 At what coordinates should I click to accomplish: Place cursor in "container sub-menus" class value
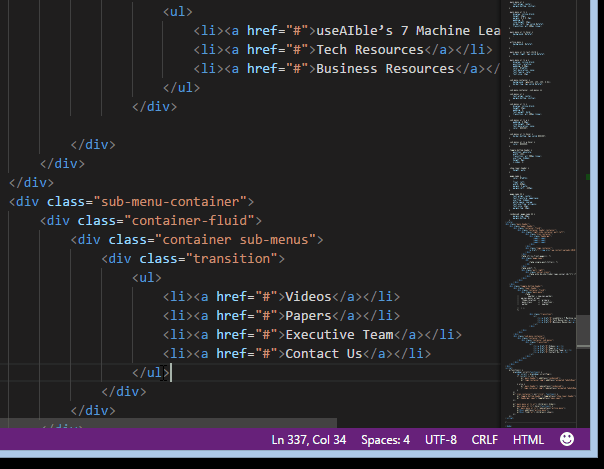pos(239,240)
